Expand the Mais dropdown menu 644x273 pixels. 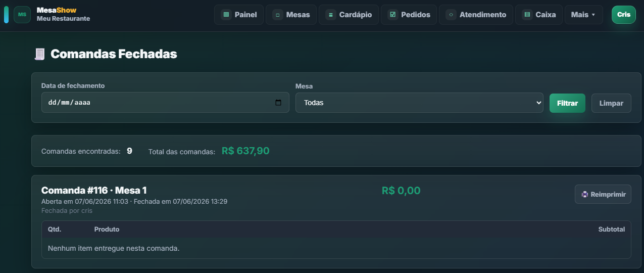583,15
